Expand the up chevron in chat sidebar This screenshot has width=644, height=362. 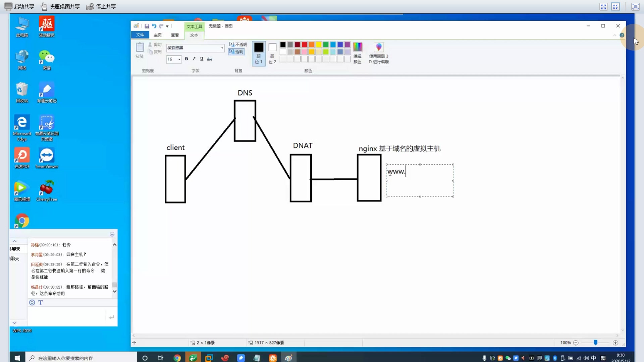pos(14,241)
